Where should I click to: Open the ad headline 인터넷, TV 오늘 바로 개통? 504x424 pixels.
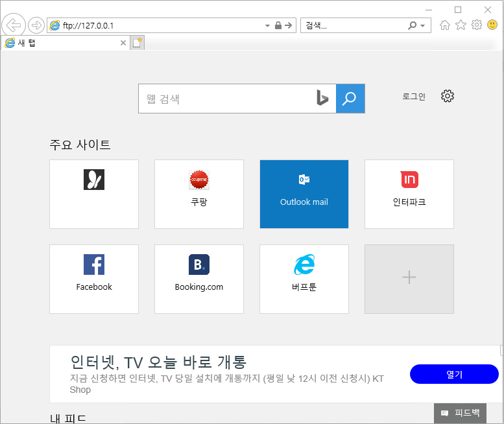158,362
